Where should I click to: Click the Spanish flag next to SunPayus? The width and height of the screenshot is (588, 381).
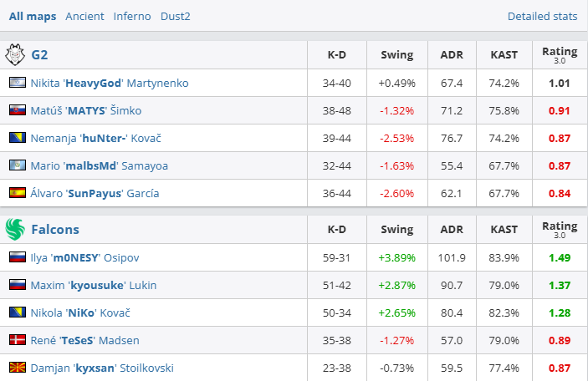pyautogui.click(x=17, y=193)
